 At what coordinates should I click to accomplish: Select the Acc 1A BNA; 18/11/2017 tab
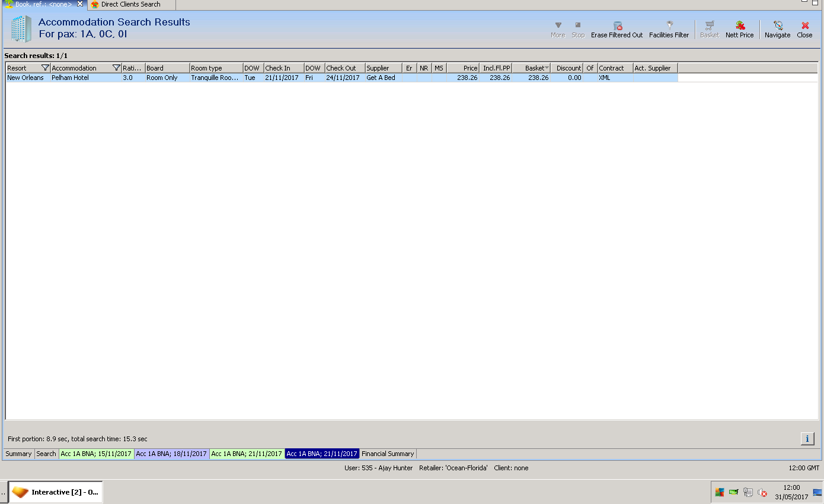[171, 454]
